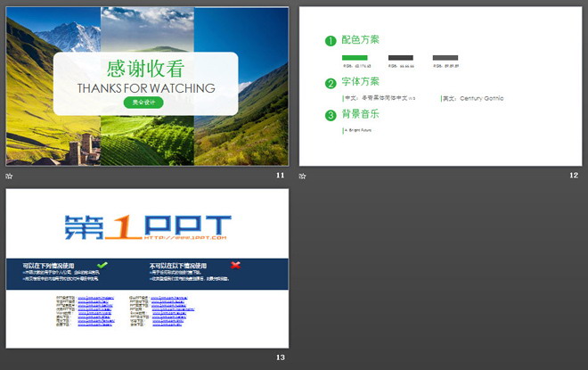
Task: Click the green color swatch bar
Action: point(355,57)
